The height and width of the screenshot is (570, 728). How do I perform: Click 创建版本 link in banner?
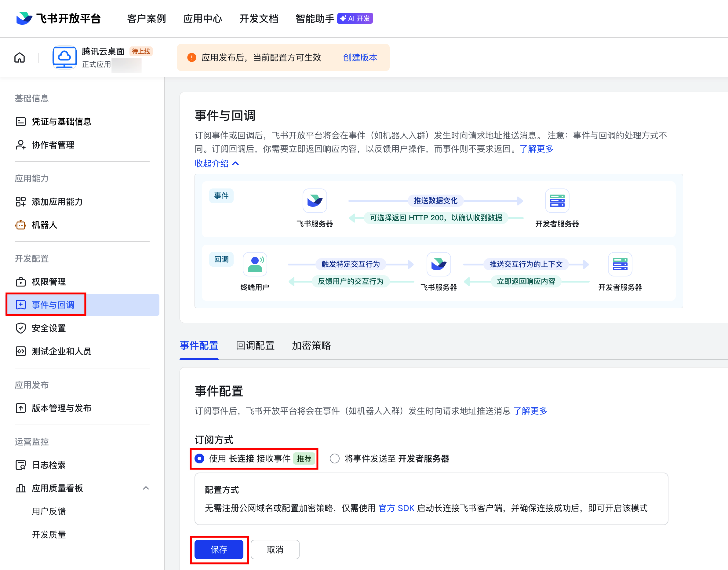360,57
